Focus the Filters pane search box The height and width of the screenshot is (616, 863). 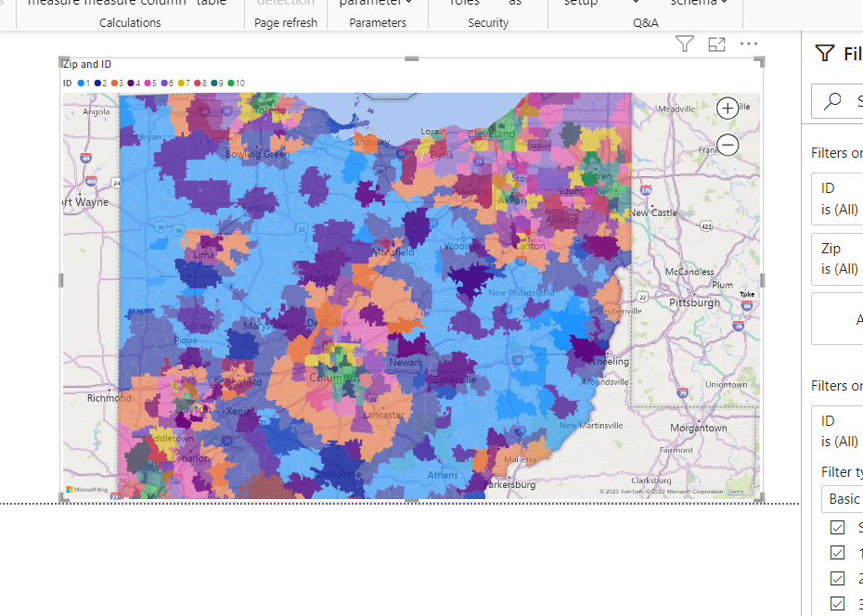pos(837,100)
